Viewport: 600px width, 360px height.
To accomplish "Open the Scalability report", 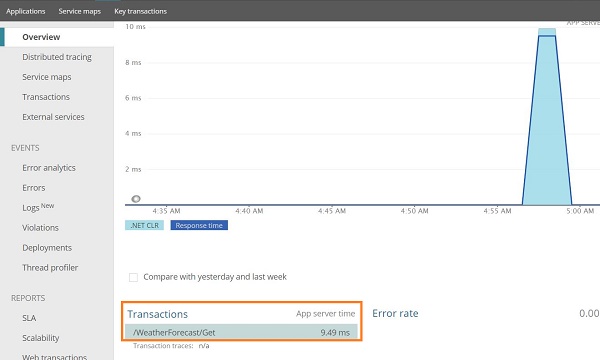I will 41,338.
